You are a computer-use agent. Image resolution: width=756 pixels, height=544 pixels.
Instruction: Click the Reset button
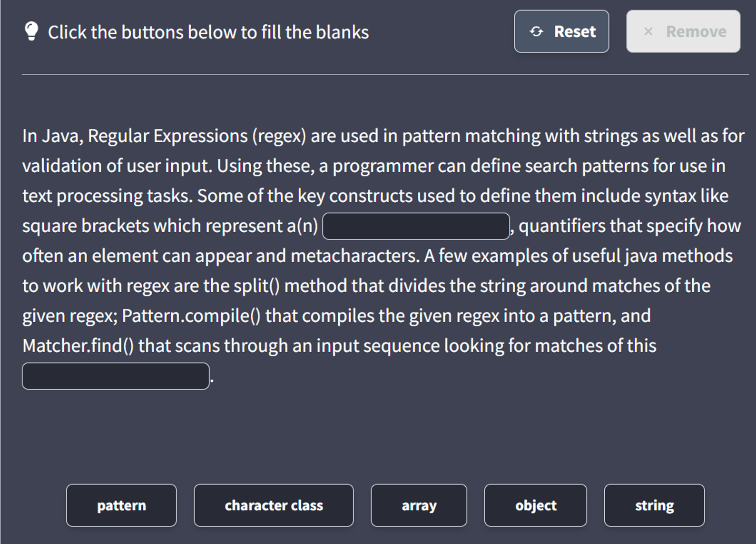(x=561, y=31)
